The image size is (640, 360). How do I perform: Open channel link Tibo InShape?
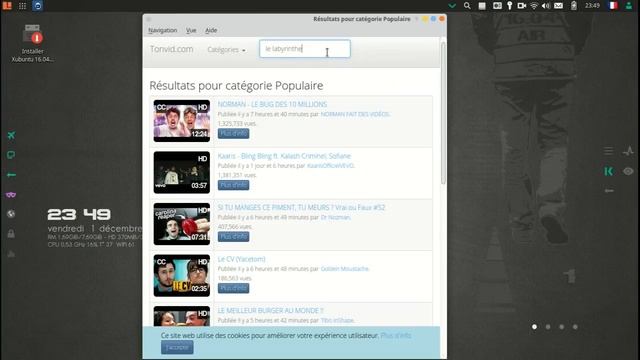[337, 320]
